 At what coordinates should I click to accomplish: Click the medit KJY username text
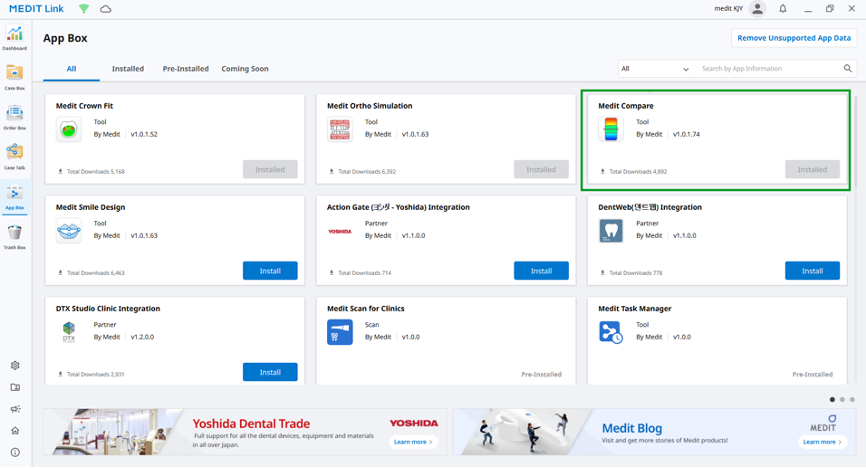[x=728, y=9]
